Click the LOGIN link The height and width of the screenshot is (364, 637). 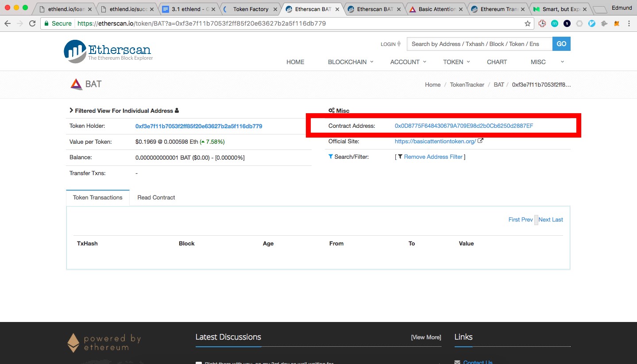click(x=391, y=44)
